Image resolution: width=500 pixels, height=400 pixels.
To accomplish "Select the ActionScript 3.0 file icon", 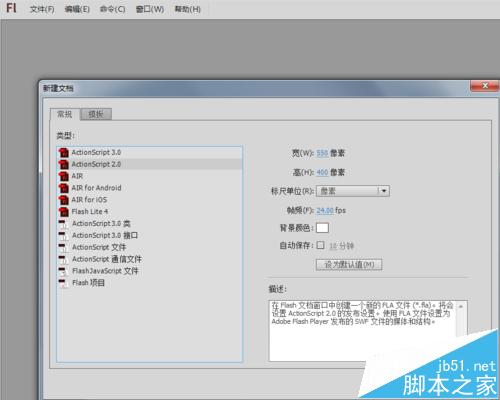I will pyautogui.click(x=63, y=153).
